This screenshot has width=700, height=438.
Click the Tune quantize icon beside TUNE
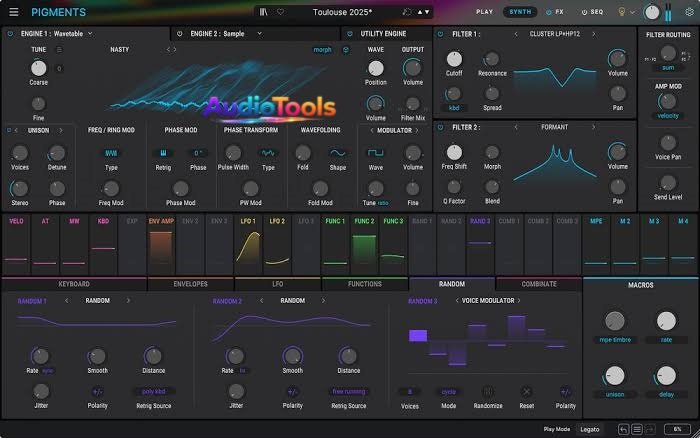(59, 50)
